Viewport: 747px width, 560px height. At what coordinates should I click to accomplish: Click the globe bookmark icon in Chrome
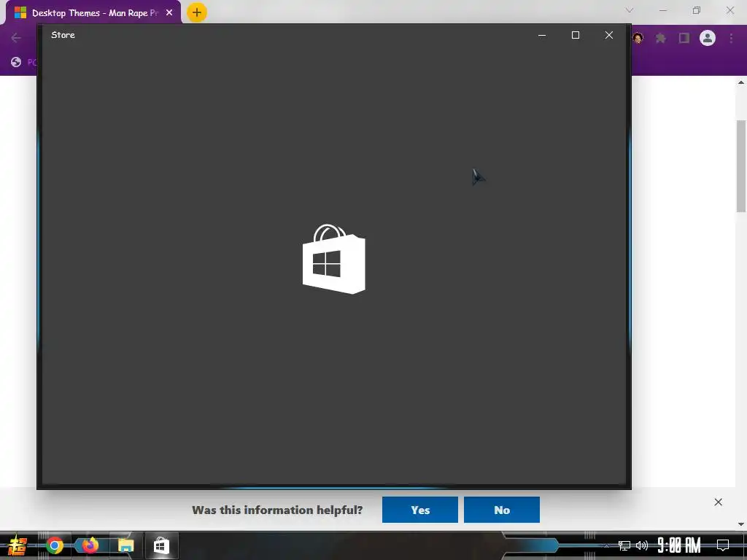tap(16, 62)
